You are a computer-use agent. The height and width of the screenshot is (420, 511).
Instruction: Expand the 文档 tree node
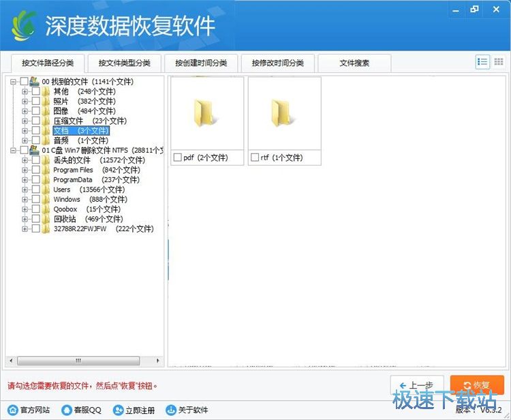click(25, 131)
